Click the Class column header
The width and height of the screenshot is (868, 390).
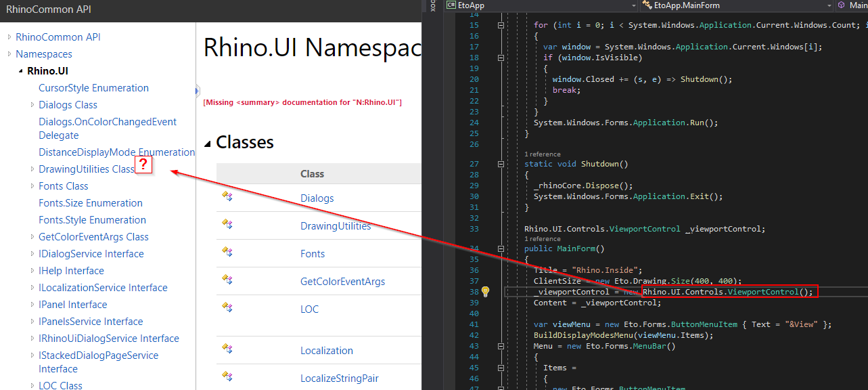312,174
